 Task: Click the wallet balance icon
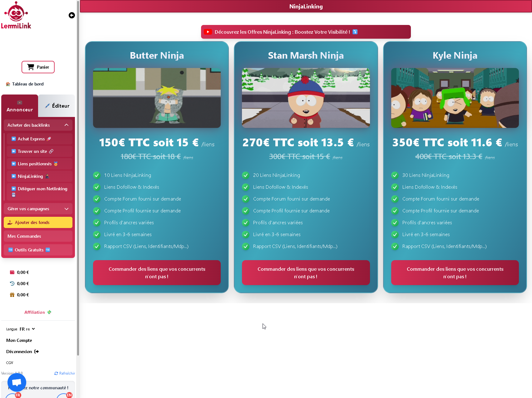pyautogui.click(x=12, y=272)
